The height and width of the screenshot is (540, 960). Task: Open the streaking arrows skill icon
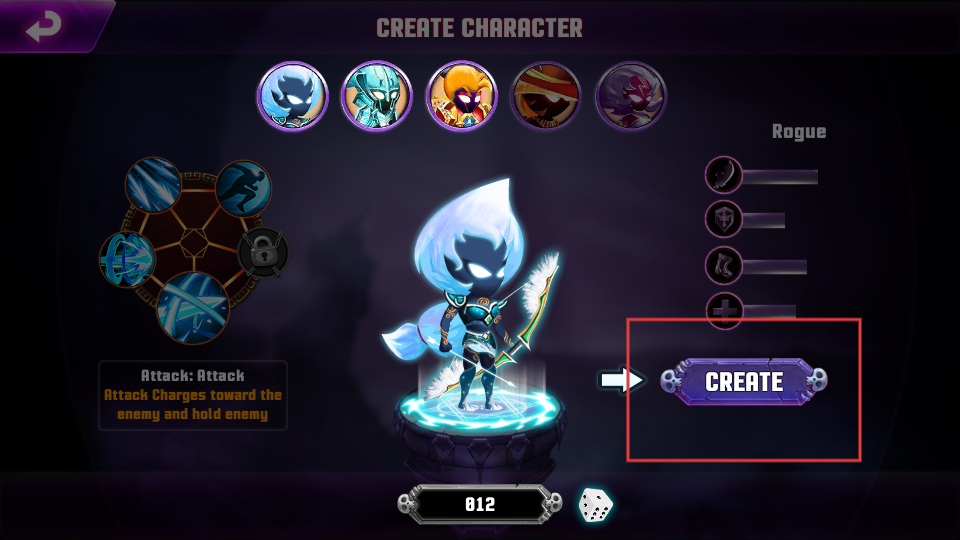click(153, 185)
